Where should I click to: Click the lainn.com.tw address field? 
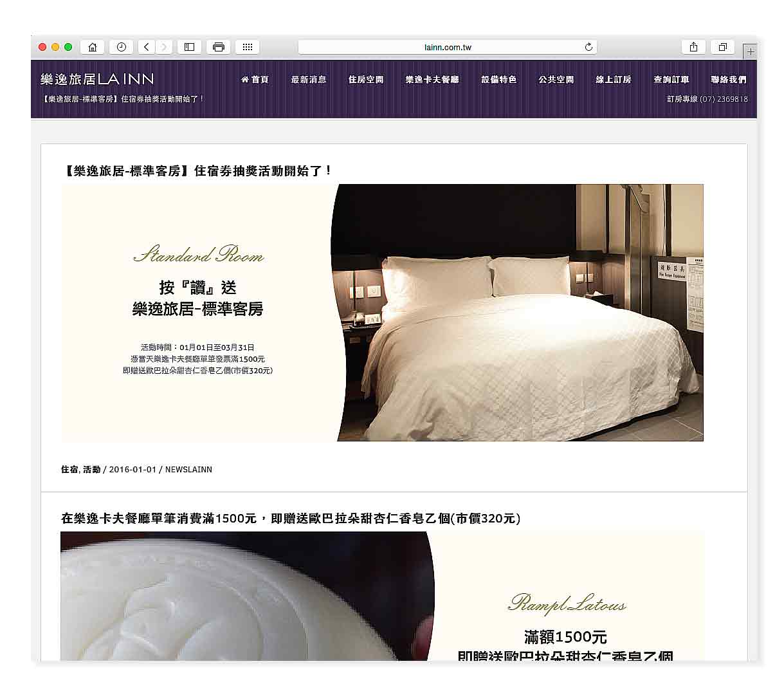click(448, 47)
